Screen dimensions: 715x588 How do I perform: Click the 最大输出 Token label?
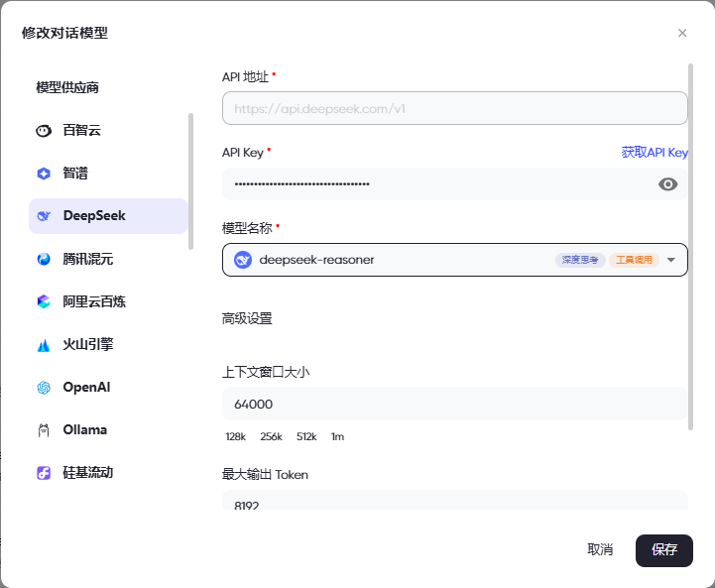click(265, 475)
